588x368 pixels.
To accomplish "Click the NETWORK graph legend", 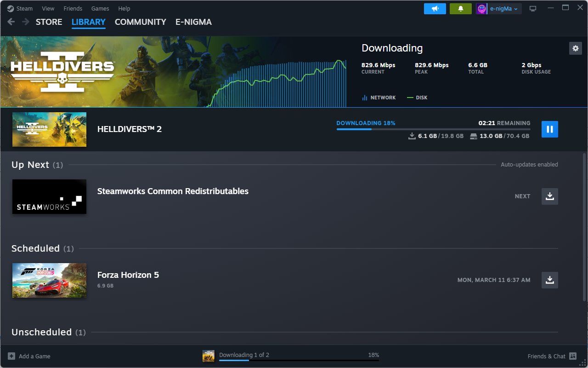I will [x=379, y=98].
